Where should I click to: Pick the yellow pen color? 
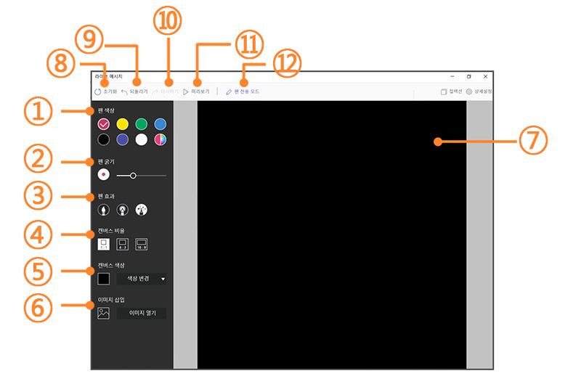pos(123,124)
